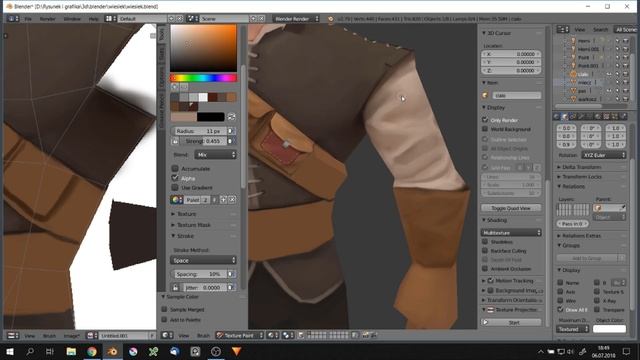640x360 pixels.
Task: Enable Backface Culling checkbox
Action: [485, 251]
